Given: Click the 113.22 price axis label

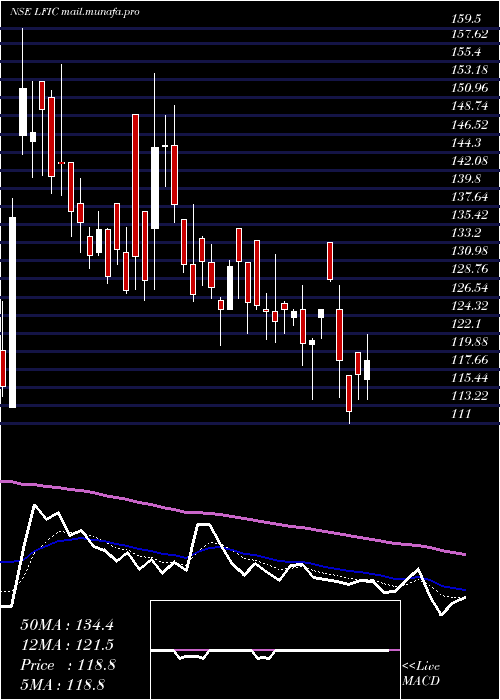Looking at the screenshot, I should click(470, 396).
